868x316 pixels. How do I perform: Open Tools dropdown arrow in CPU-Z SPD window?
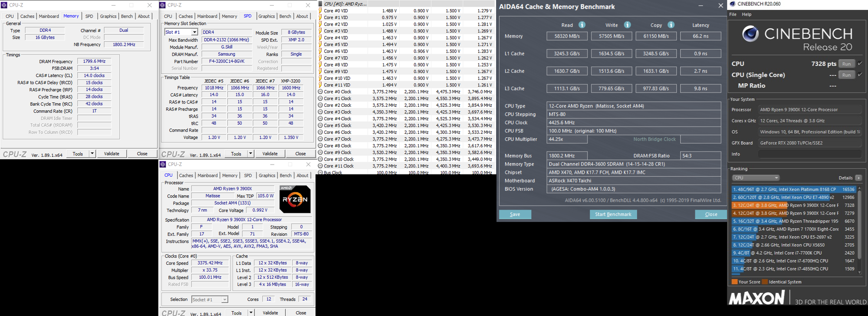click(250, 154)
